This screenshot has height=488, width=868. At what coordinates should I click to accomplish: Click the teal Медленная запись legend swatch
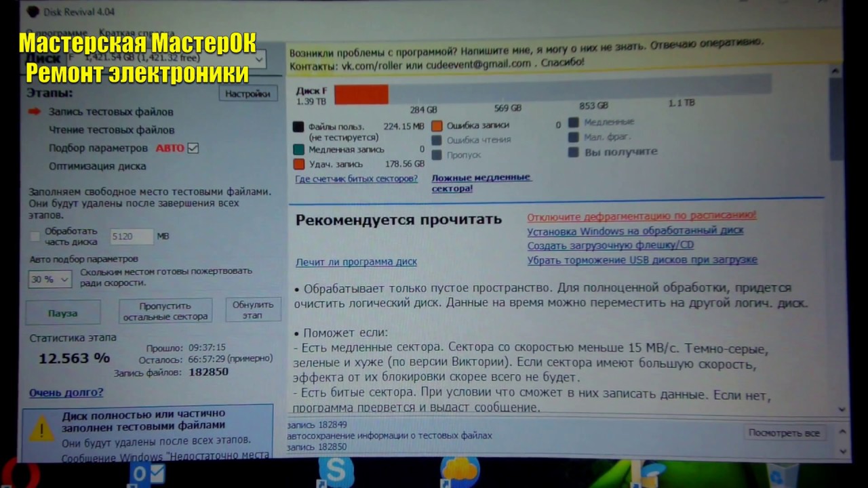pos(298,149)
